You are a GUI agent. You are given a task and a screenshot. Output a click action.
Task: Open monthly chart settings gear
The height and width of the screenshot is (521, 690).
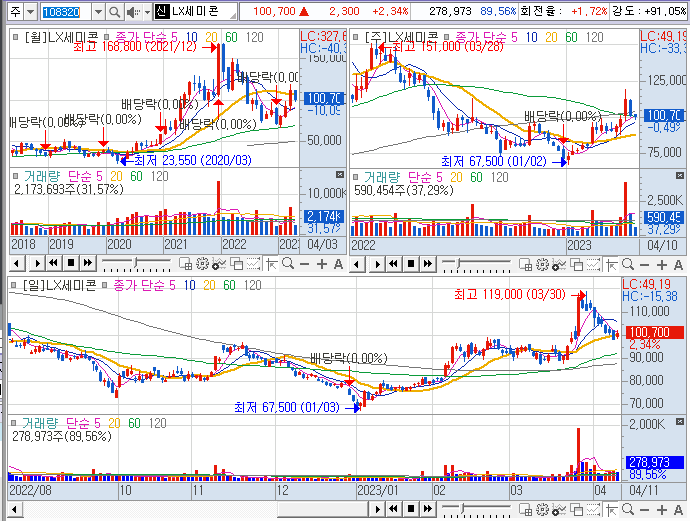tap(202, 264)
